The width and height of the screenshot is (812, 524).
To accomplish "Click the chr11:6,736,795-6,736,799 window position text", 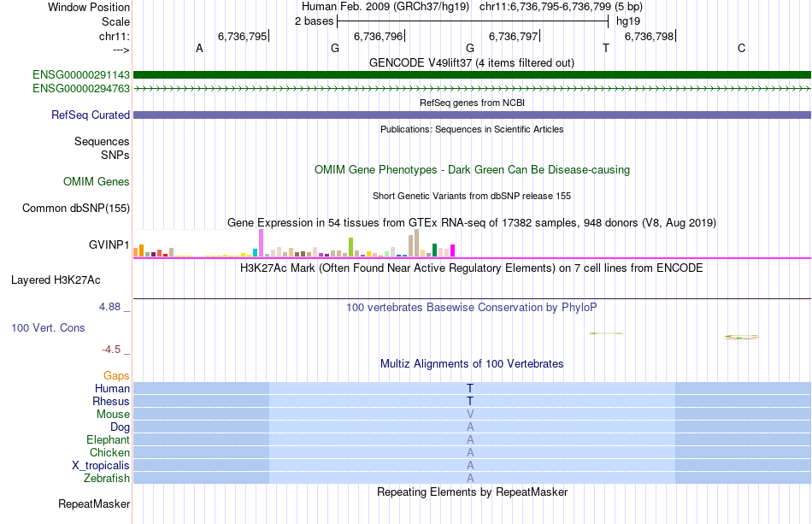I will pyautogui.click(x=561, y=7).
